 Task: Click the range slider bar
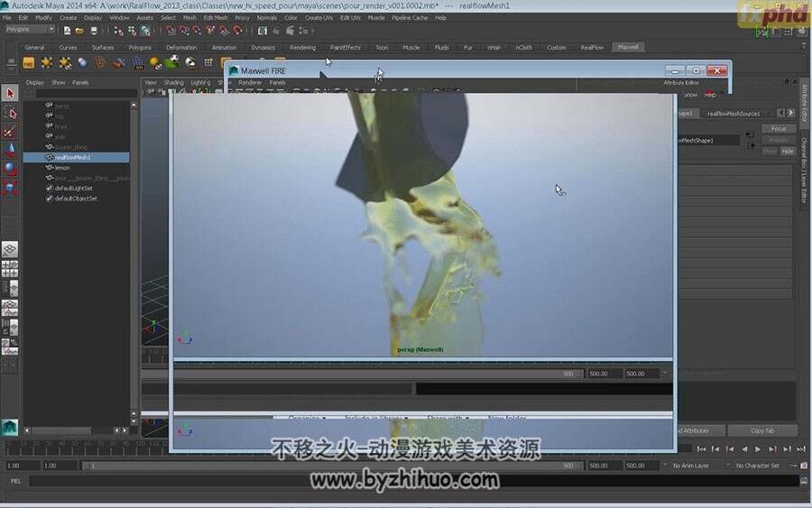pyautogui.click(x=332, y=466)
